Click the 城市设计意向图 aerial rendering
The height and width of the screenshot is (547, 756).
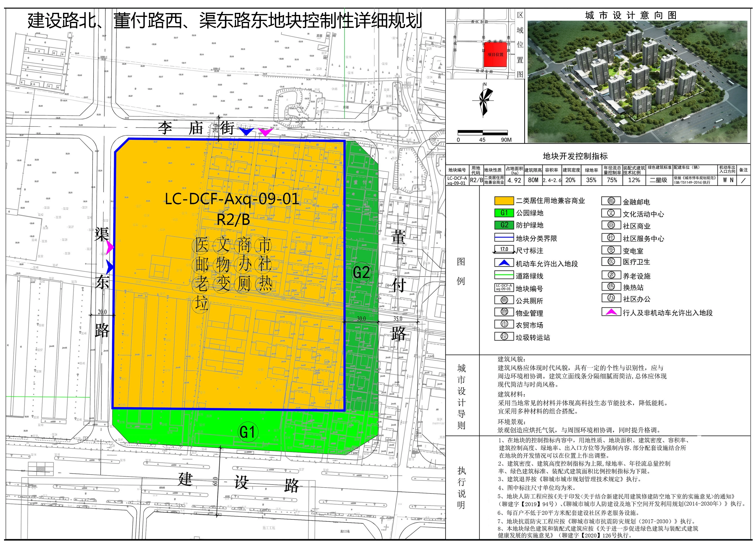tap(638, 82)
